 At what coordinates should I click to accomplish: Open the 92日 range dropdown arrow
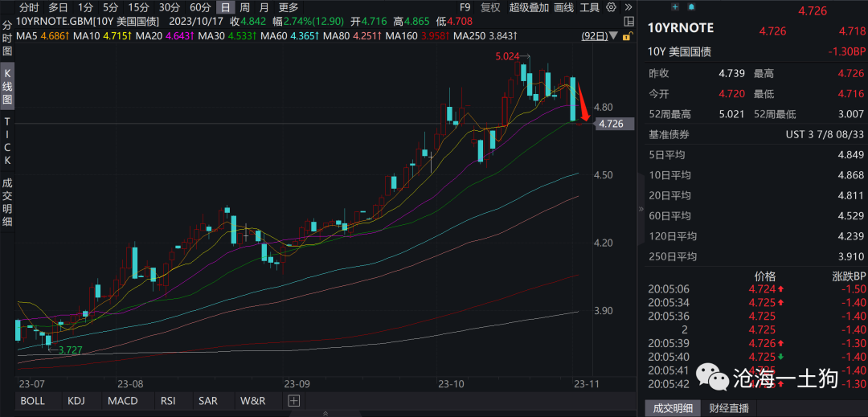click(614, 36)
